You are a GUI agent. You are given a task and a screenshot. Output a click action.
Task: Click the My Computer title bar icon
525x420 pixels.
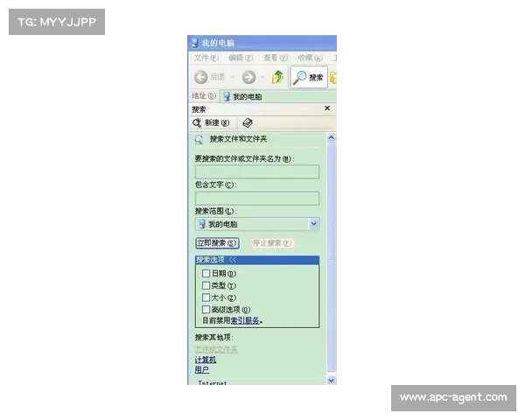tap(194, 43)
